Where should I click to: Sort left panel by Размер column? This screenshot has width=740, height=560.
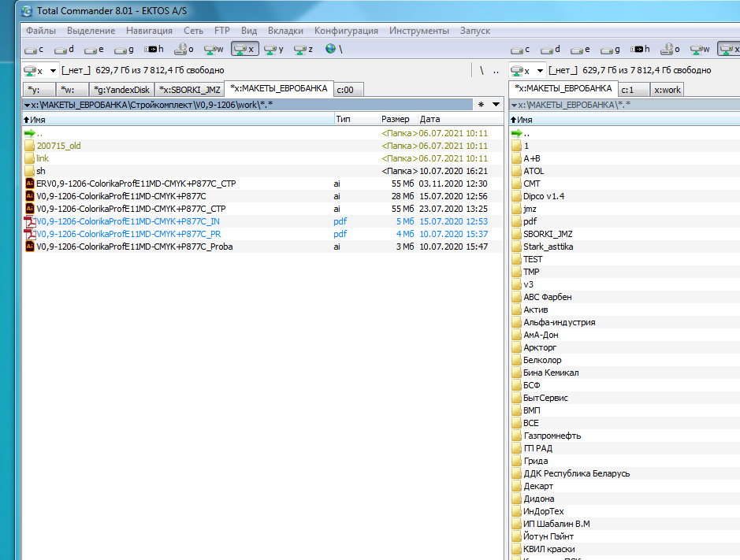(399, 120)
